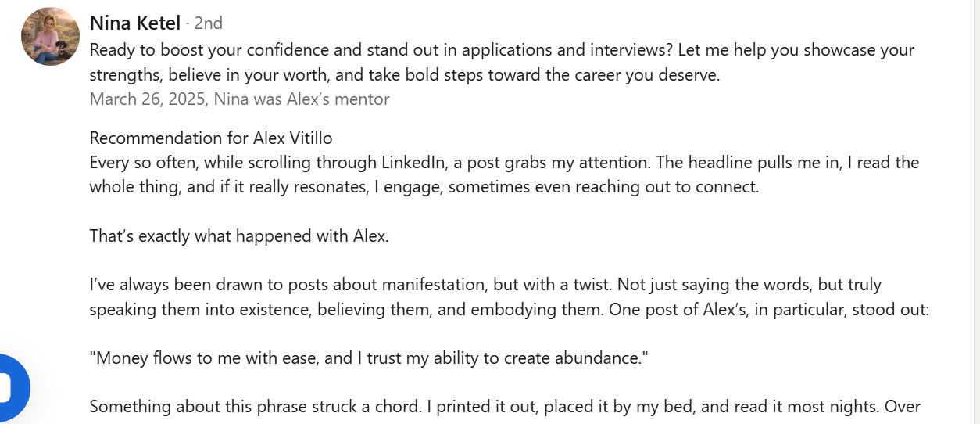Click the 2nd degree connection label
The width and height of the screenshot is (980, 424).
click(x=209, y=23)
